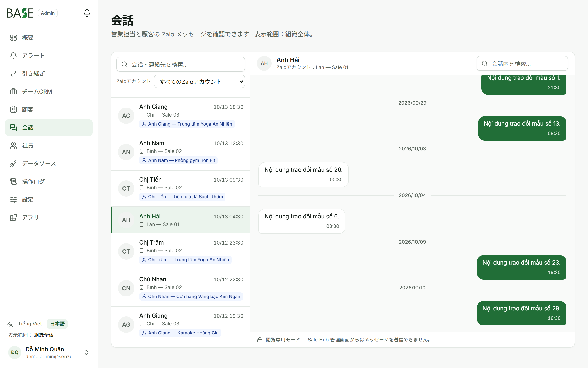Open アラート alerts in sidebar
Image resolution: width=588 pixels, height=368 pixels.
(49, 55)
